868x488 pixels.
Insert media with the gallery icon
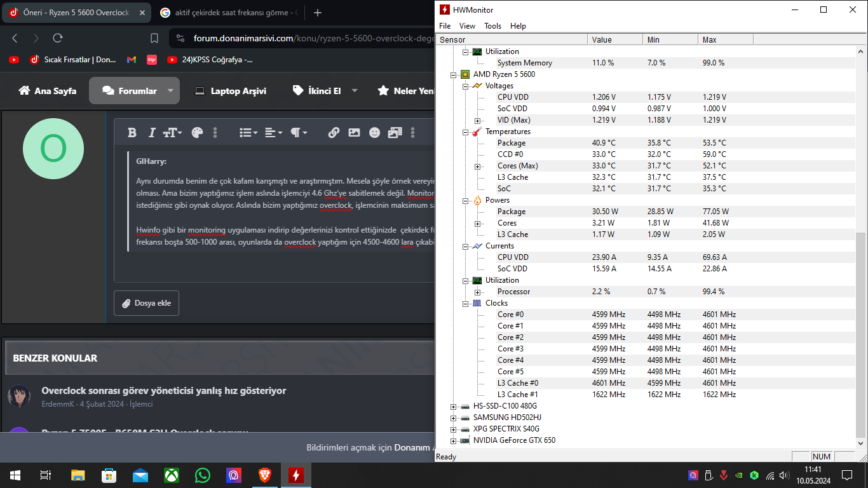click(395, 133)
